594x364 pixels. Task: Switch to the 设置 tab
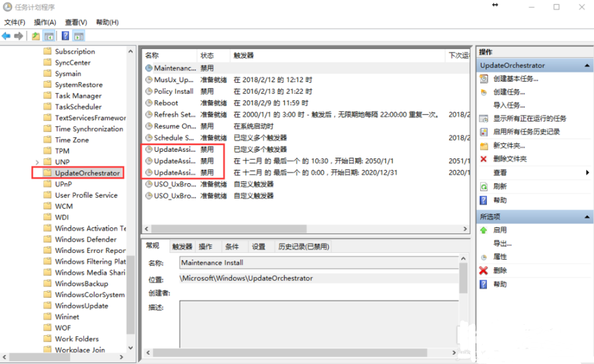pyautogui.click(x=259, y=246)
